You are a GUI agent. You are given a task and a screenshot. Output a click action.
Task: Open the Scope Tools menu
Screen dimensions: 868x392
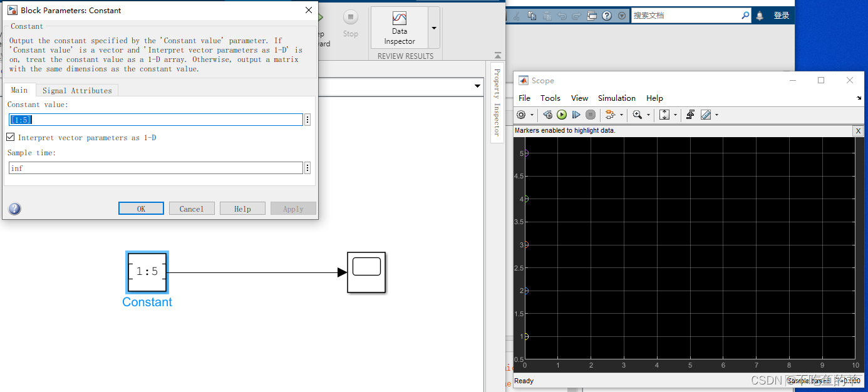click(x=550, y=98)
